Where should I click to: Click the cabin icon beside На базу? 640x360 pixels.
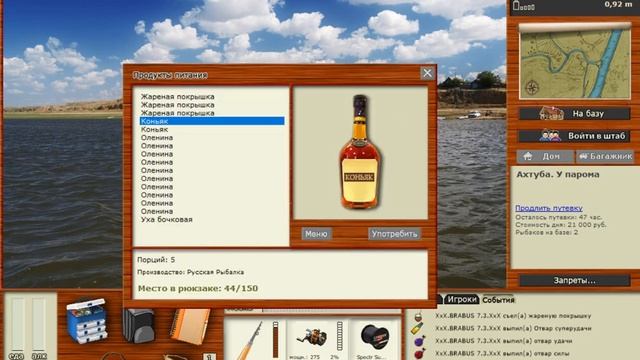tap(551, 113)
